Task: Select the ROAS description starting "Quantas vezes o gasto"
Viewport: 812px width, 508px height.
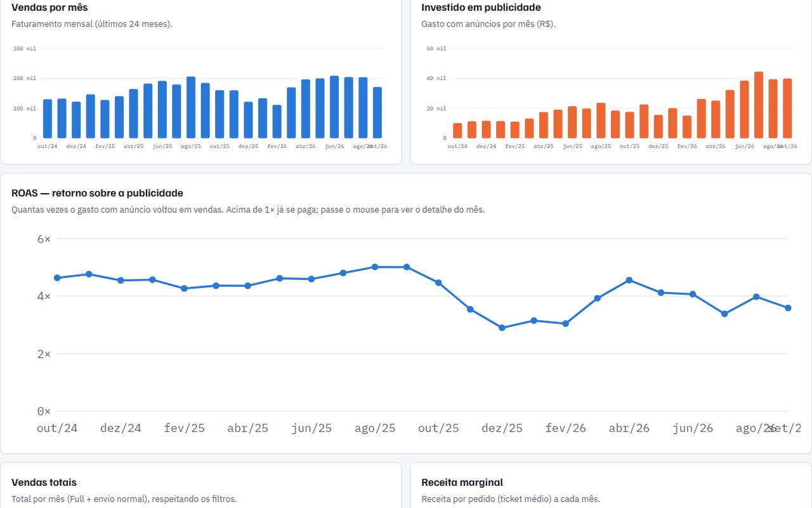Action: click(x=248, y=210)
